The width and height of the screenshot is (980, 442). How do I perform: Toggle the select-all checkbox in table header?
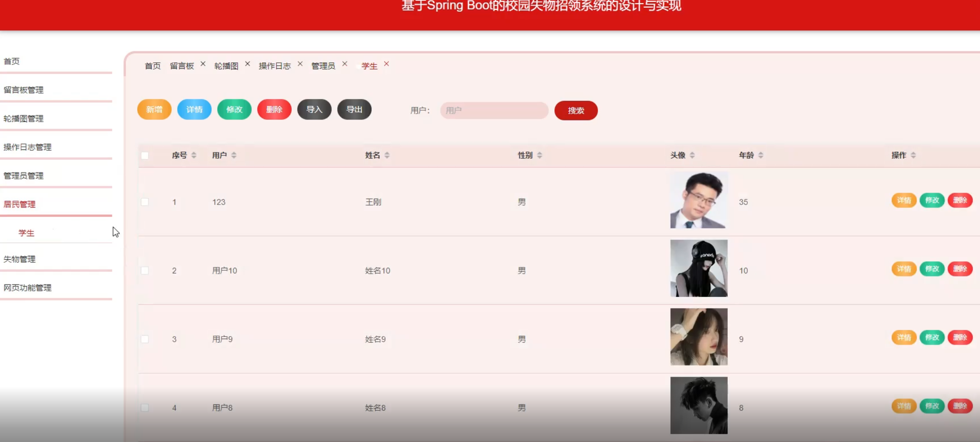[x=145, y=155]
